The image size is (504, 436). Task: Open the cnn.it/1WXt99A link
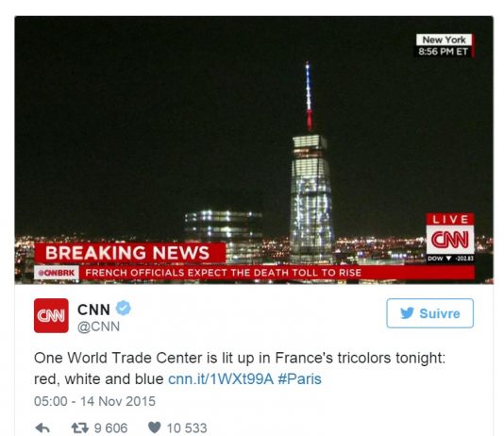point(221,378)
